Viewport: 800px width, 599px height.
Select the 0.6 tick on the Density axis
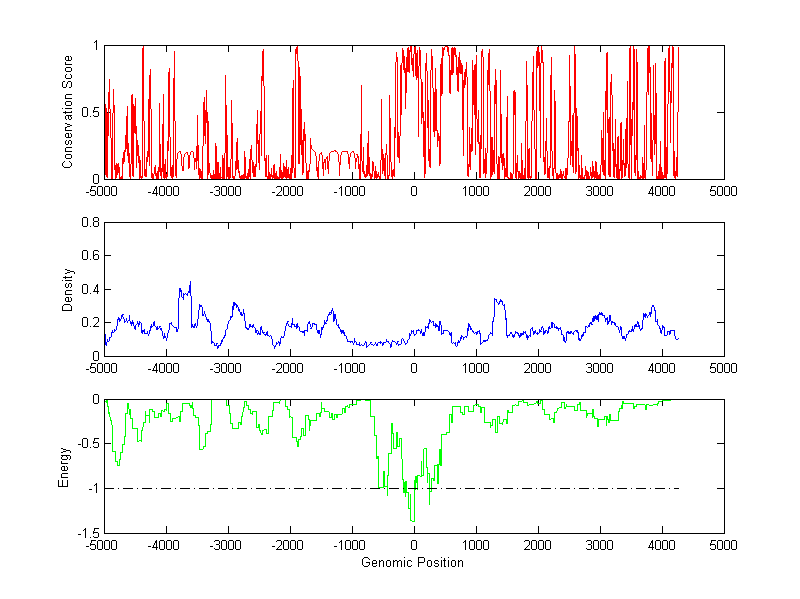pos(91,255)
